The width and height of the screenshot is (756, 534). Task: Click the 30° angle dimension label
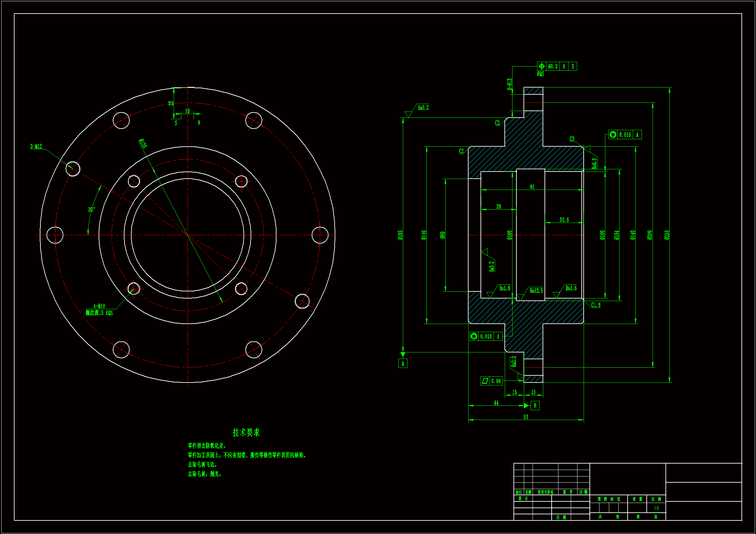point(92,210)
